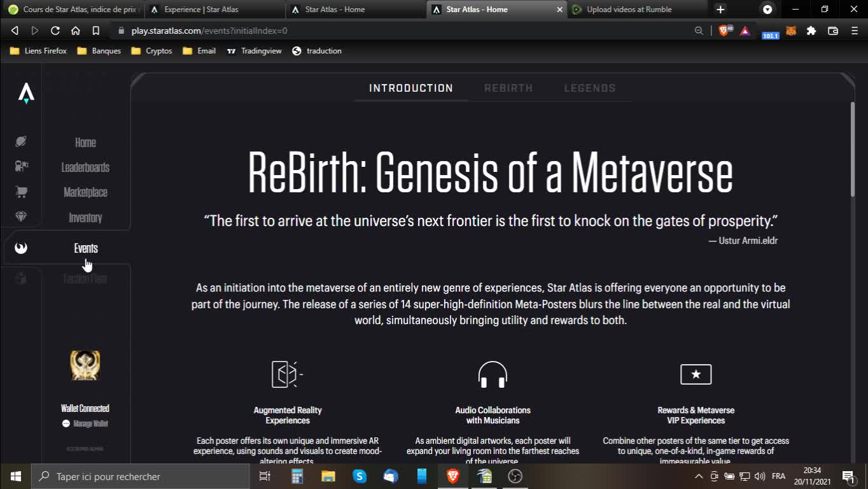Switch to the LEGENDS tab
The image size is (868, 489).
point(590,88)
